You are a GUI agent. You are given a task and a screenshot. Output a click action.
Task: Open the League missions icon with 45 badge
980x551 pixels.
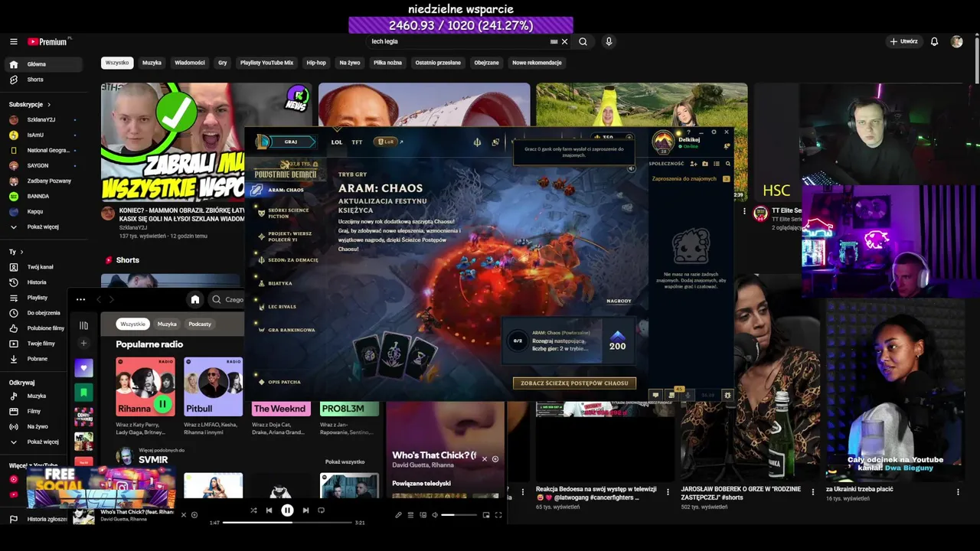pos(671,395)
